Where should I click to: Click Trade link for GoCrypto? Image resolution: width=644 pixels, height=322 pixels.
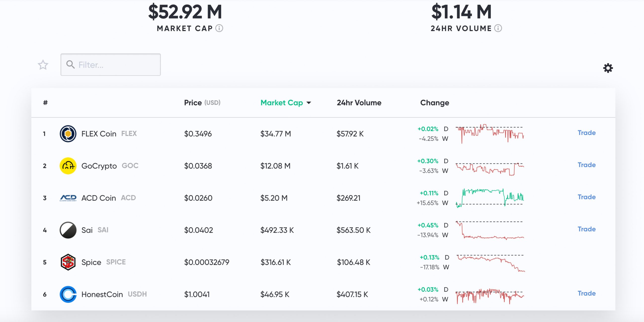point(586,165)
